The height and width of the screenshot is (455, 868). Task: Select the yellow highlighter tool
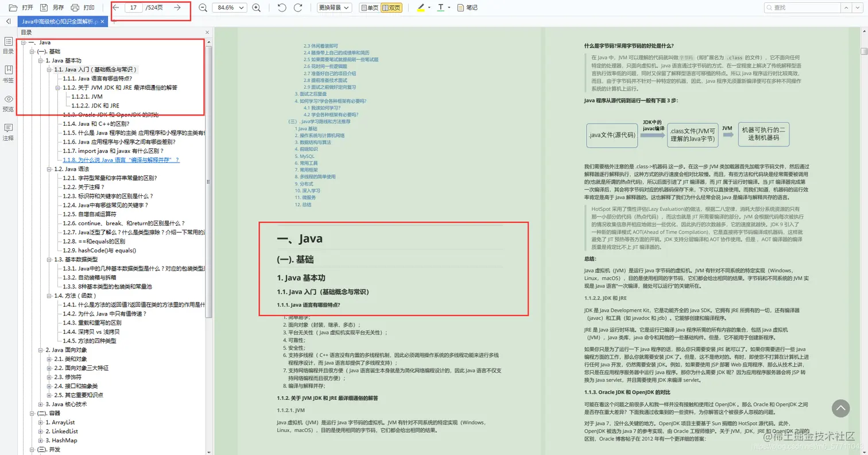pyautogui.click(x=420, y=7)
